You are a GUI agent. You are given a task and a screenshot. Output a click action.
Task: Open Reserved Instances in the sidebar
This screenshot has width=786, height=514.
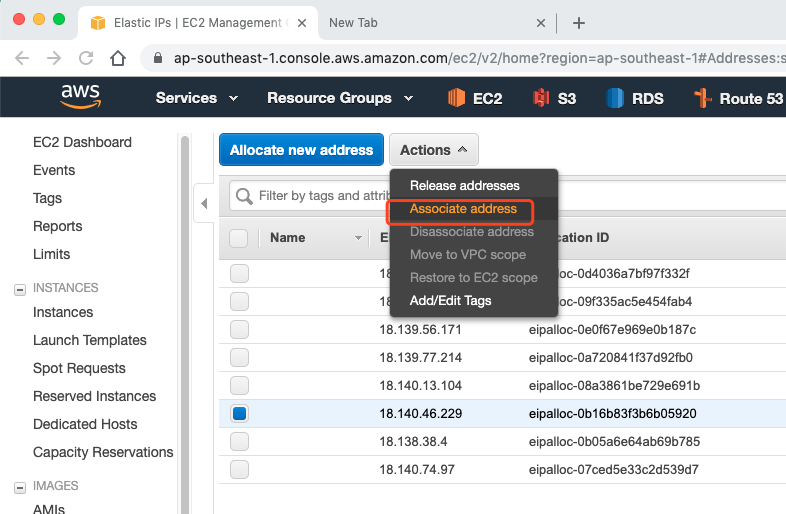tap(94, 397)
